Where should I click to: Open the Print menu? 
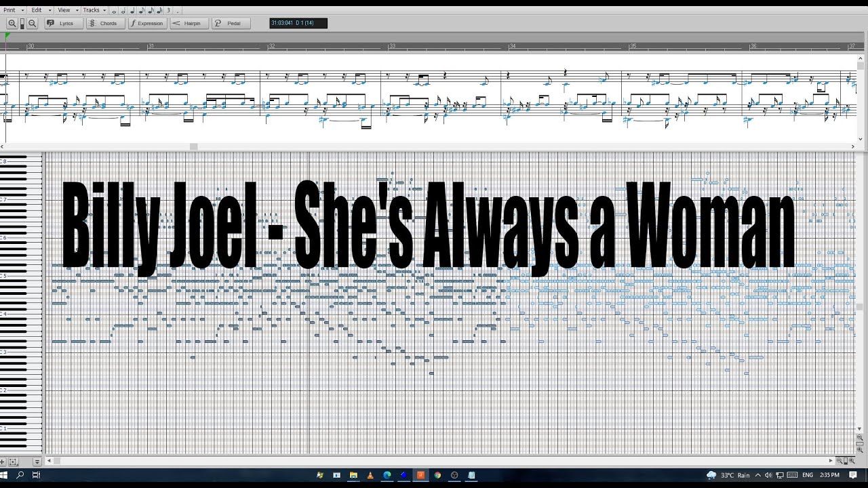click(x=9, y=10)
